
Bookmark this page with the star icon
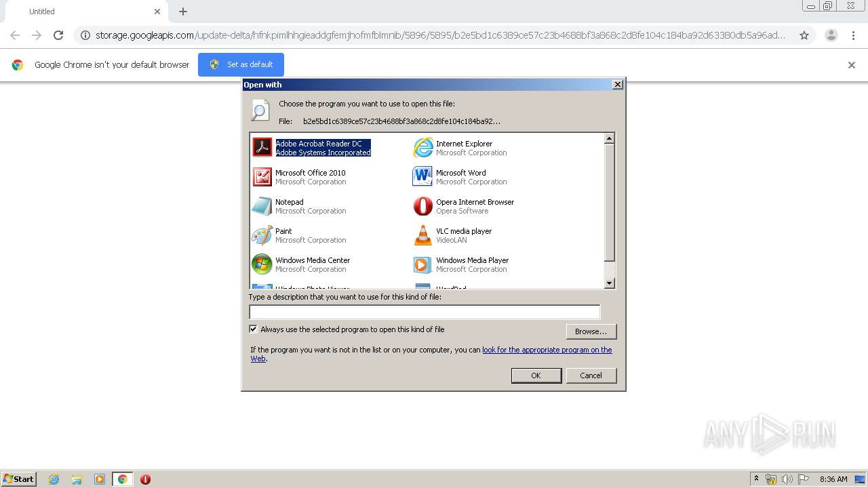click(804, 35)
